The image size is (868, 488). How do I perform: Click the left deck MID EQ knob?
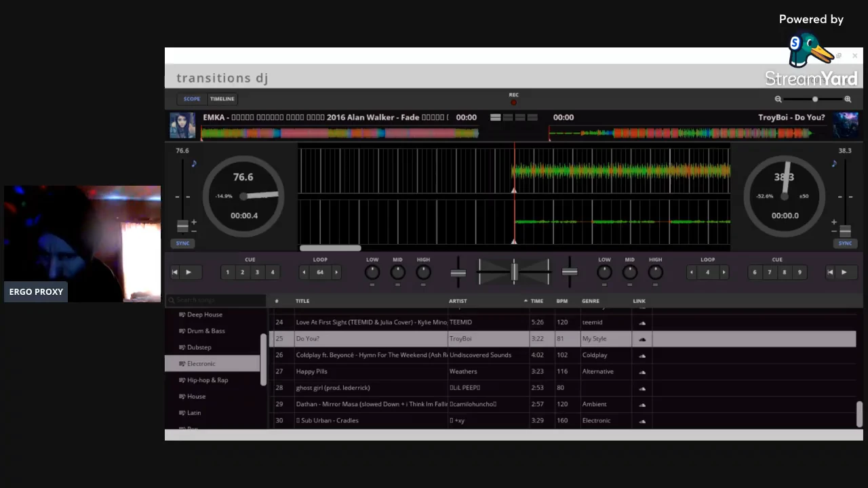tap(398, 272)
